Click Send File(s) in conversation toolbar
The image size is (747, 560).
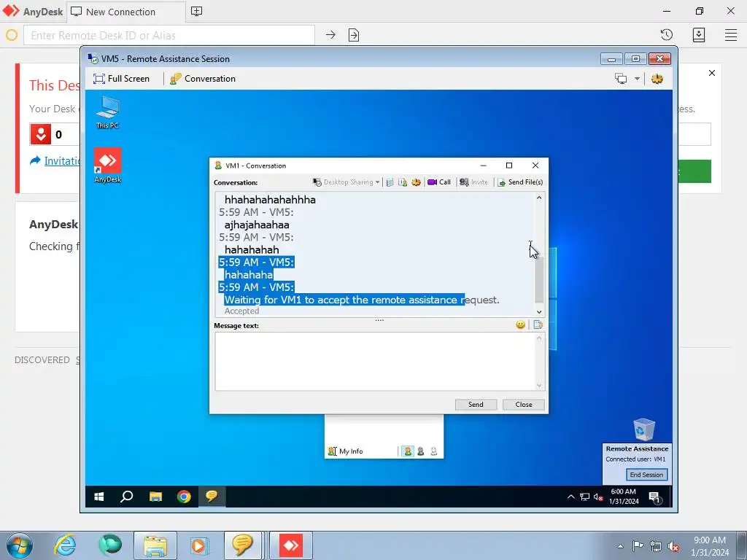coord(520,182)
